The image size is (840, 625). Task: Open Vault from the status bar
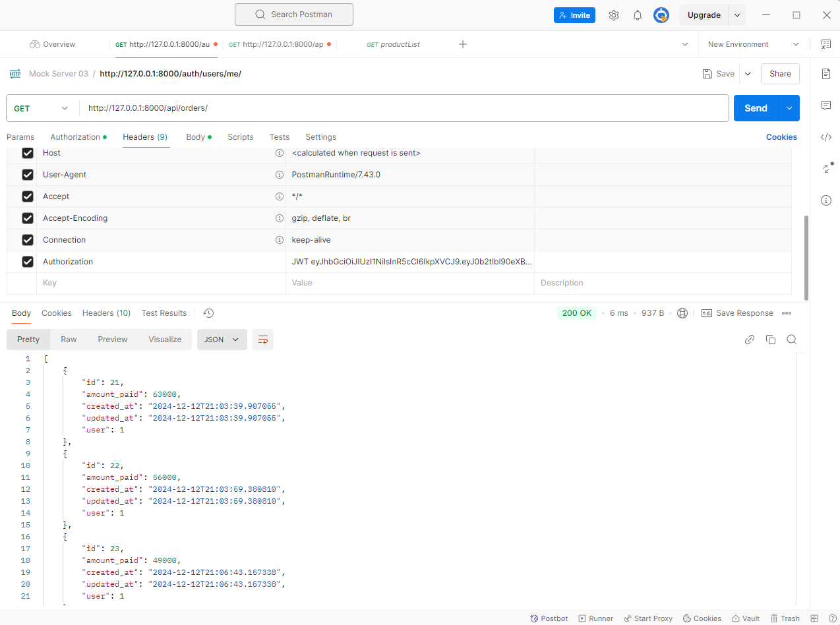pyautogui.click(x=744, y=618)
